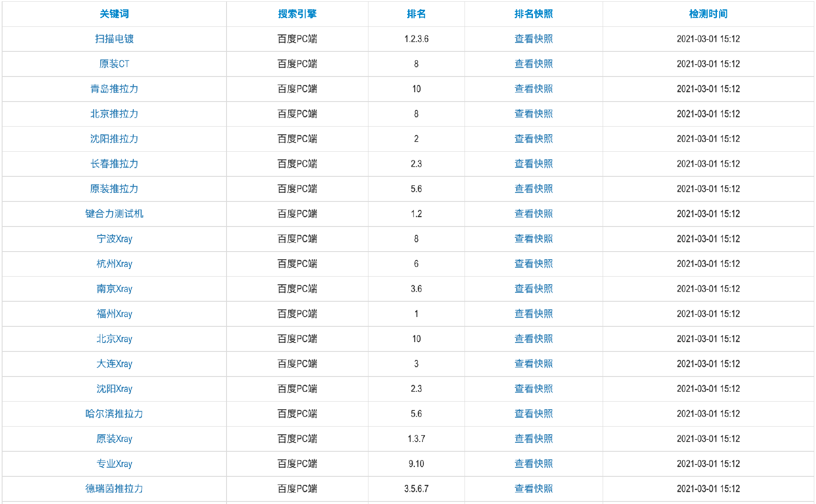
Task: Open the 原装CT keyword link
Action: tap(114, 64)
